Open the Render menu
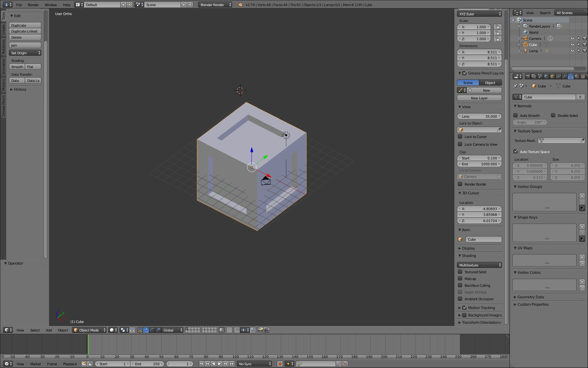 pos(33,5)
